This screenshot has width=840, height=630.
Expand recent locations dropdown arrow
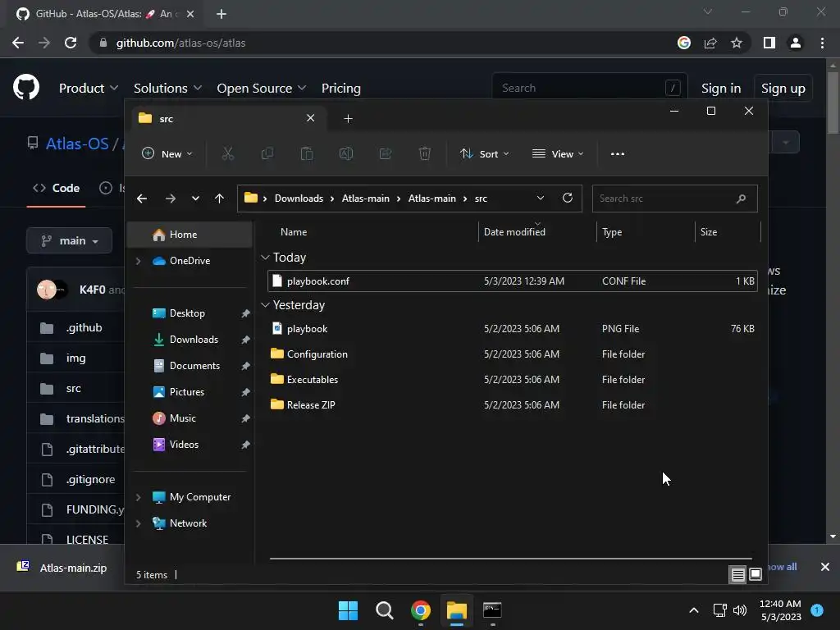(x=195, y=199)
